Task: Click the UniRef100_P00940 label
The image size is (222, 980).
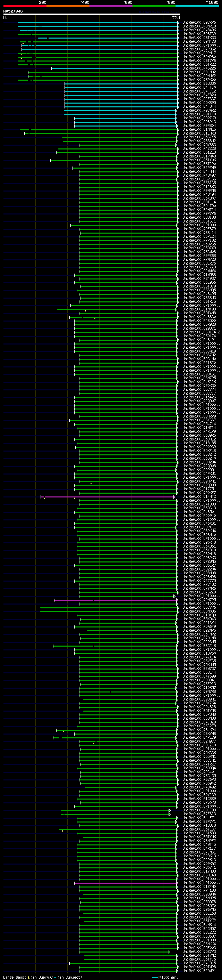Action: [199, 516]
